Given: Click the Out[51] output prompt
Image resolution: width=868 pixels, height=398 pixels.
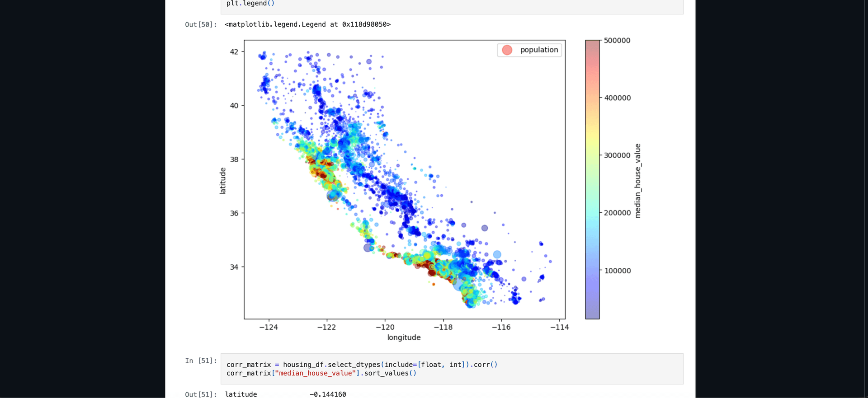Looking at the screenshot, I should point(201,394).
